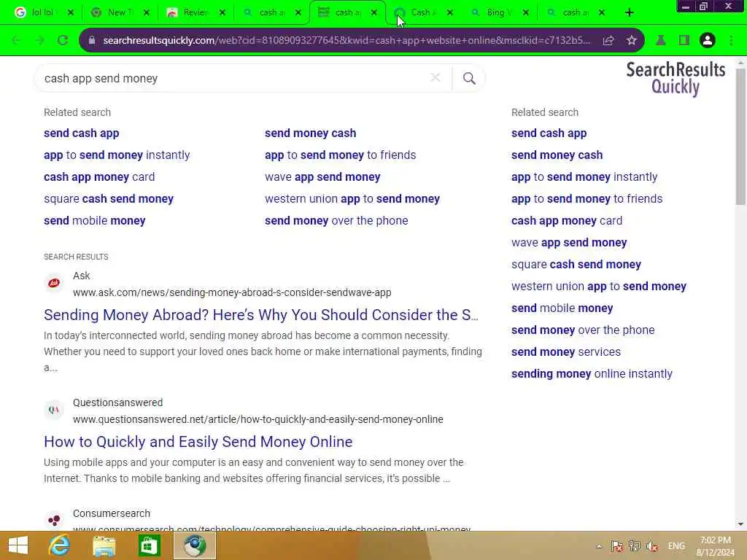Reload the page with the refresh icon
Image resolution: width=747 pixels, height=560 pixels.
click(63, 41)
